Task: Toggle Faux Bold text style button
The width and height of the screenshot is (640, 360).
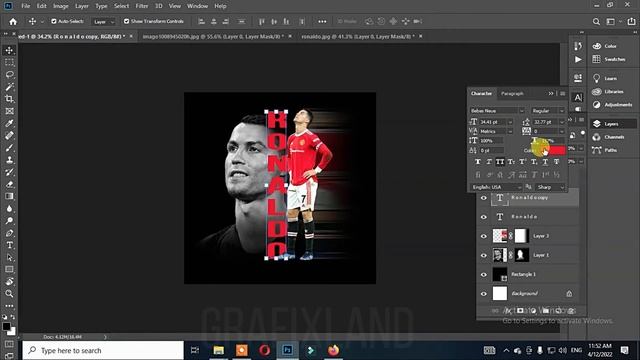Action: tap(478, 162)
